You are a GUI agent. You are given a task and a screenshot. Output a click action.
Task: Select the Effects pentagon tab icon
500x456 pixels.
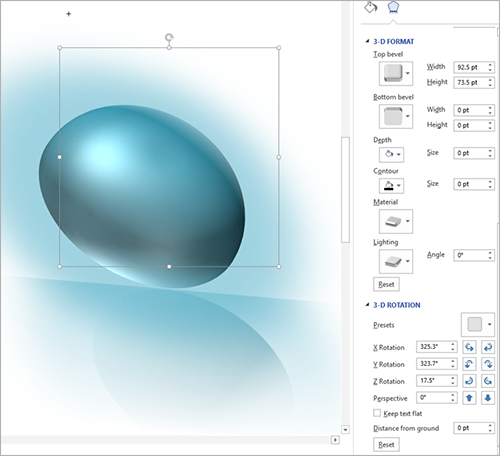(x=393, y=7)
